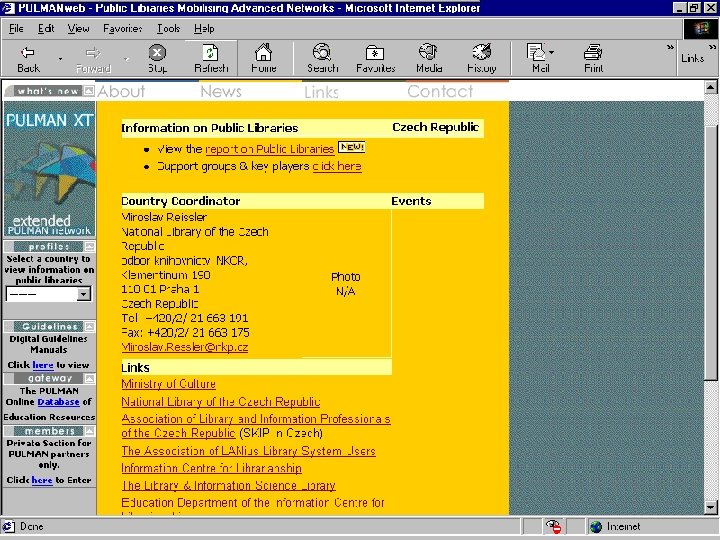Open the Mail button dropdown arrow
This screenshot has height=540, width=720.
[551, 52]
